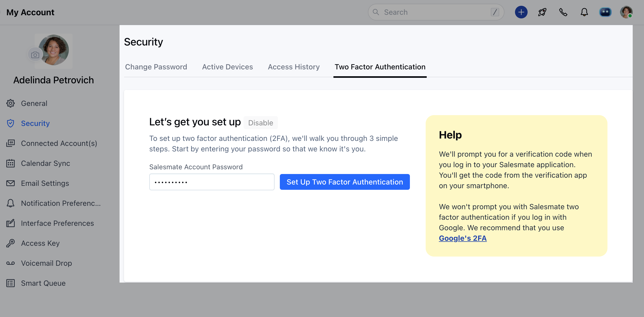Viewport: 644px width, 317px height.
Task: Click the user avatar in the top bar
Action: [x=626, y=12]
